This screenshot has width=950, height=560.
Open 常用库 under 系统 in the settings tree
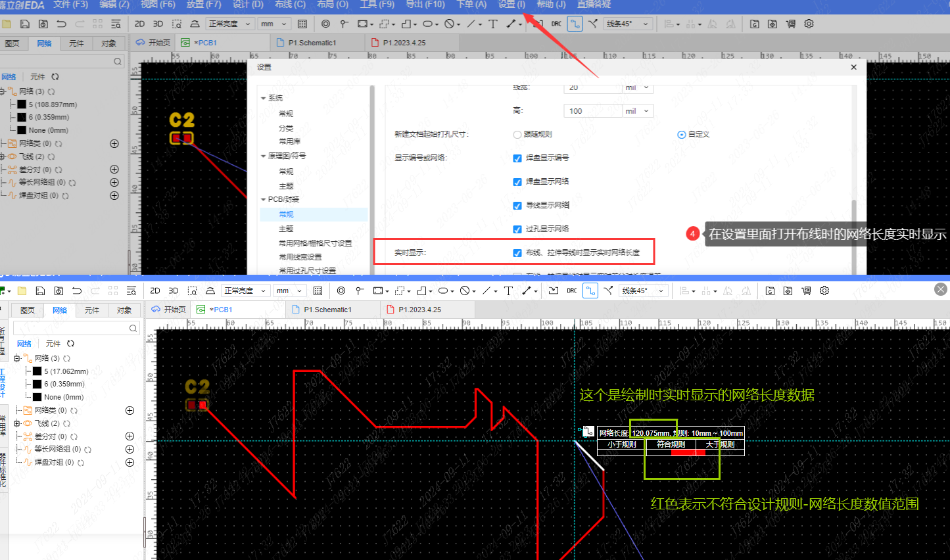[x=290, y=141]
